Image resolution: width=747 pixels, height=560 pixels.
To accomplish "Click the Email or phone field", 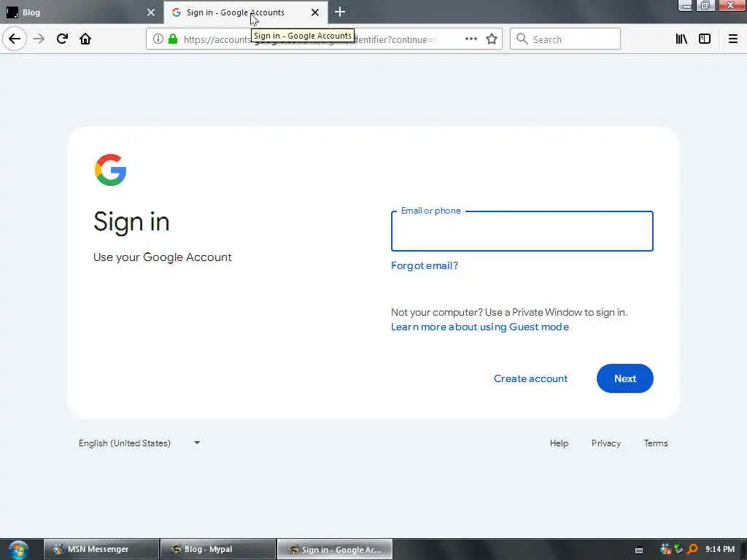I will click(x=522, y=231).
